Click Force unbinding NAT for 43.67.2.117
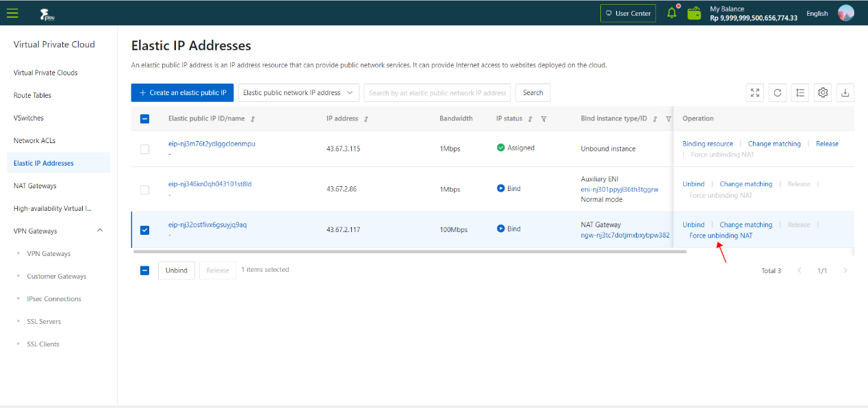Viewport: 868px width, 408px height. pyautogui.click(x=721, y=235)
